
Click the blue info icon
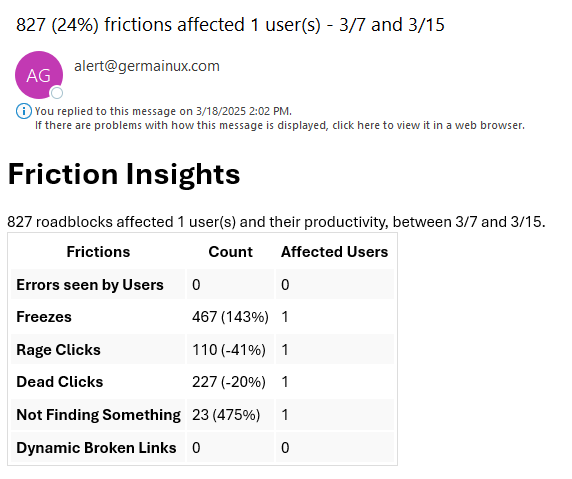tap(24, 111)
